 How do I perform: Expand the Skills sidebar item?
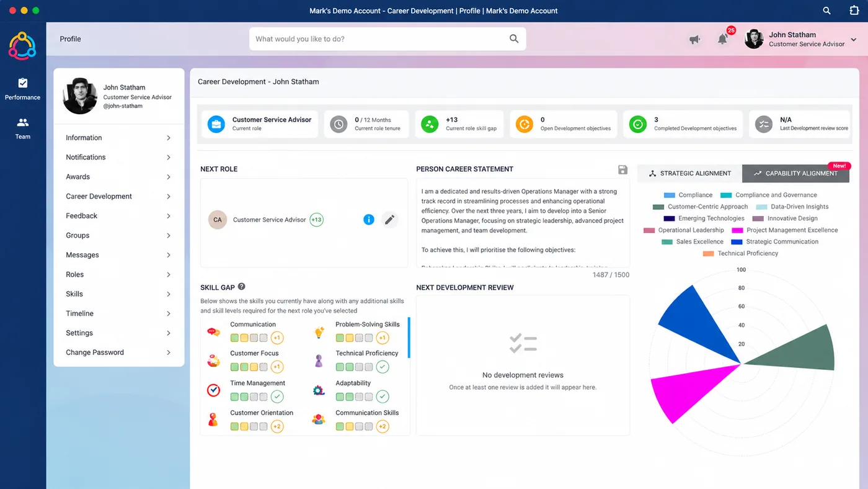[118, 294]
